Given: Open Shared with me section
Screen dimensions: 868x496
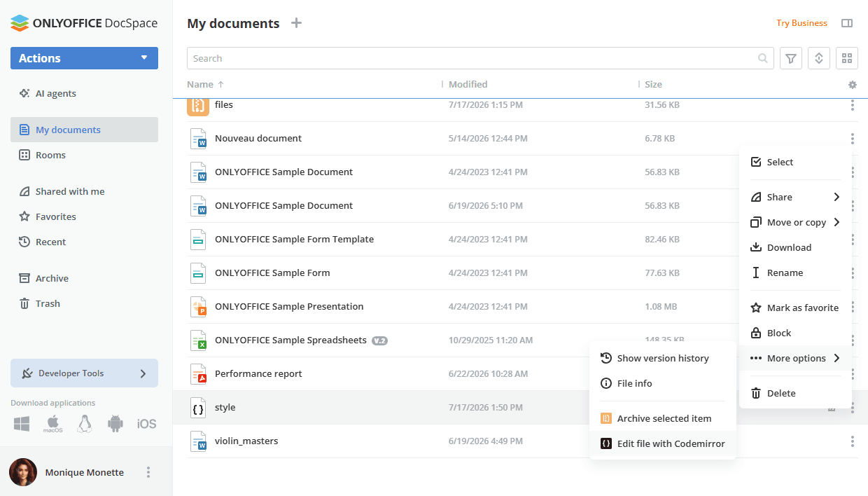Looking at the screenshot, I should point(70,191).
